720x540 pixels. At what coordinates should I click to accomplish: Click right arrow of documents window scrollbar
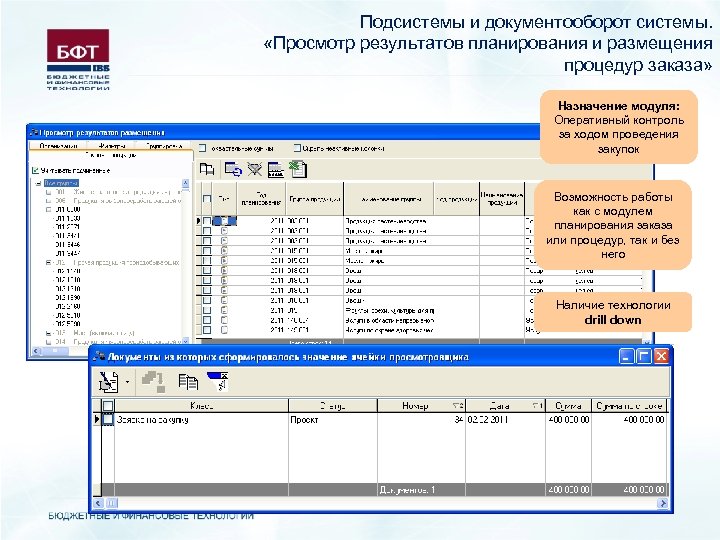pyautogui.click(x=662, y=503)
